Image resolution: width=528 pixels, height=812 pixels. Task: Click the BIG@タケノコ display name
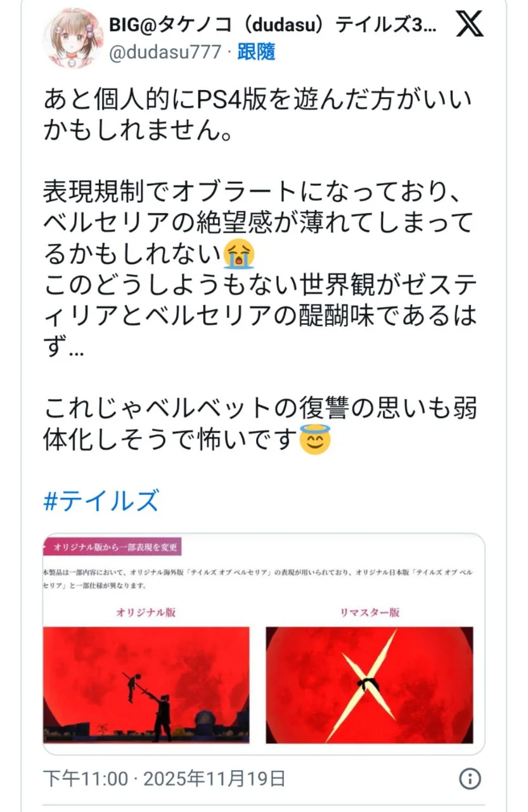pyautogui.click(x=273, y=25)
